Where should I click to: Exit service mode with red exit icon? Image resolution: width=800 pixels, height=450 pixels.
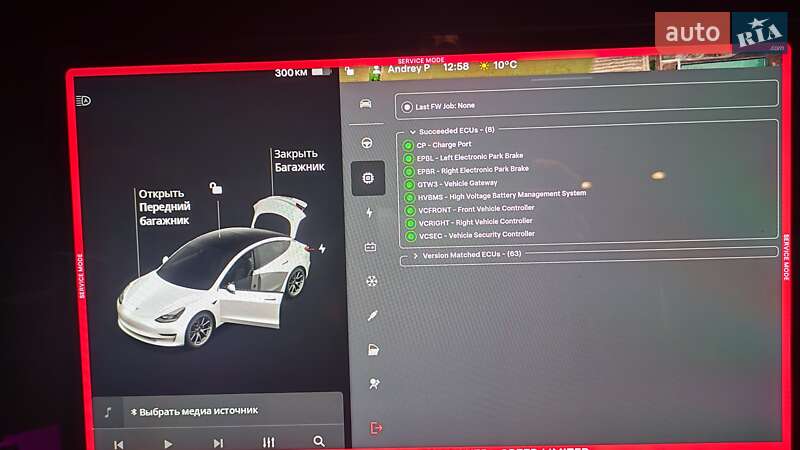coord(376,428)
